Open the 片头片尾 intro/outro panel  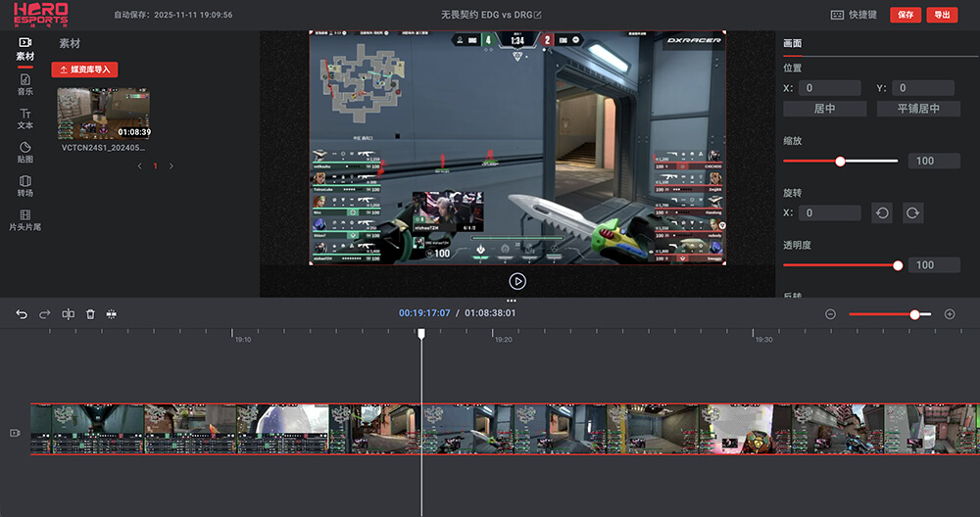coord(24,219)
